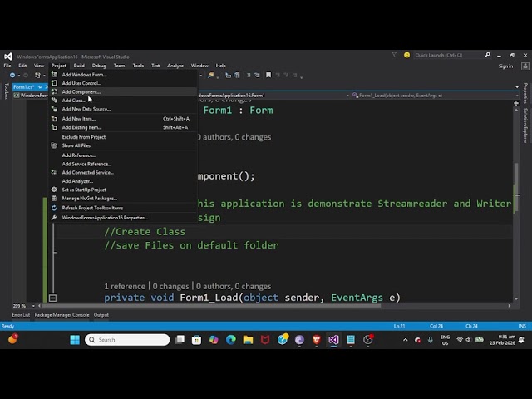
Task: Open Error List tab
Action: pyautogui.click(x=21, y=315)
